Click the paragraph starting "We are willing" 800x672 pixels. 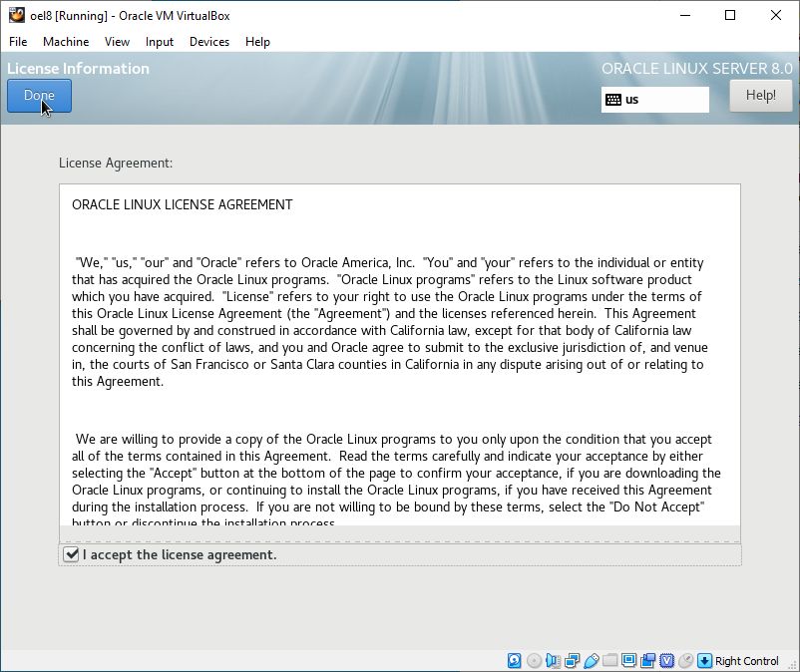[x=396, y=481]
